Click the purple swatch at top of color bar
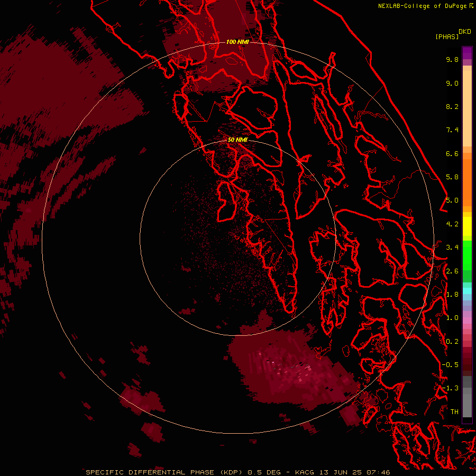 [x=467, y=53]
